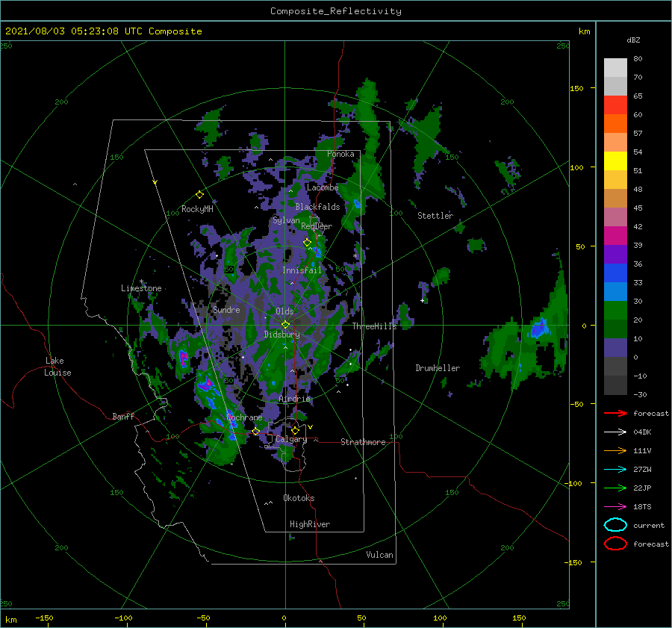Pick the dark orange swatch between 60 and 57 dBZ
The width and height of the screenshot is (672, 628).
click(615, 124)
